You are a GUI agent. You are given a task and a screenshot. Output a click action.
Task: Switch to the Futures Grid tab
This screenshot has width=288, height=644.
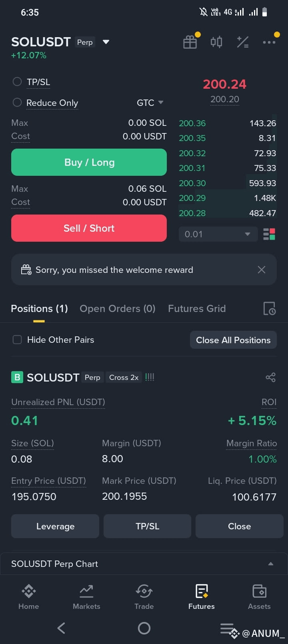197,308
